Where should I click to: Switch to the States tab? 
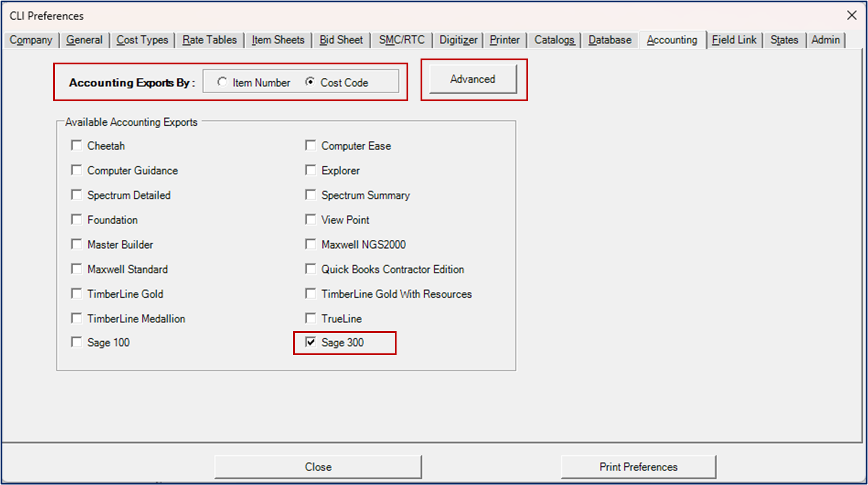[x=784, y=40]
